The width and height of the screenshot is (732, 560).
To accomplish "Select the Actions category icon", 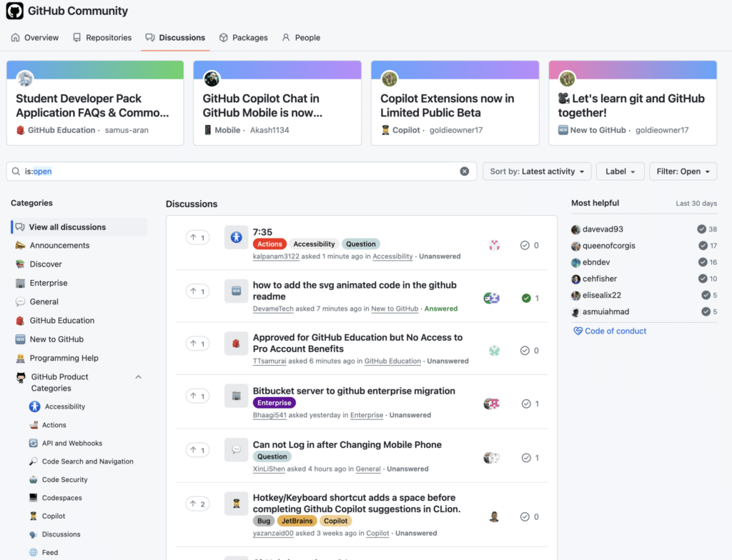I will point(34,424).
